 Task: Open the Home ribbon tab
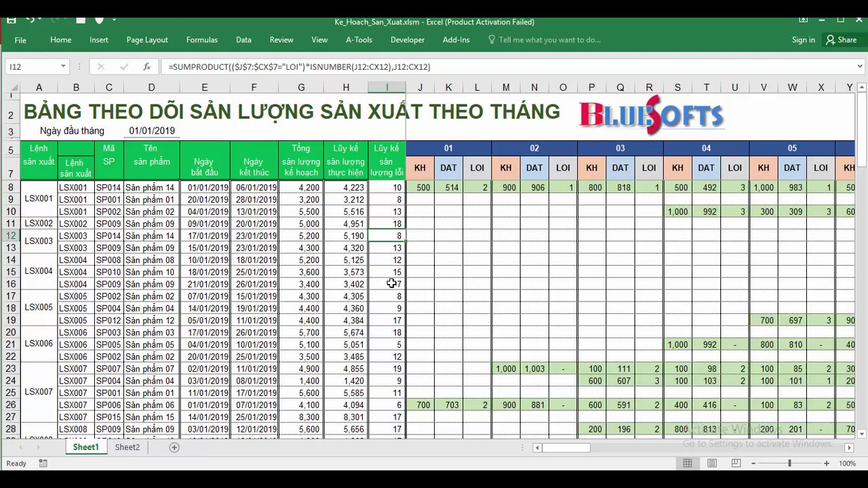[x=60, y=40]
